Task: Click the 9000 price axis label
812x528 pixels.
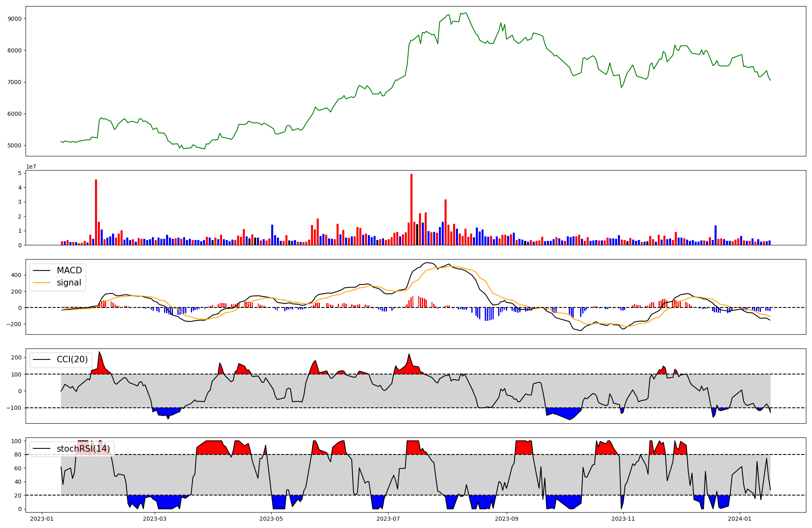Action: click(x=15, y=19)
